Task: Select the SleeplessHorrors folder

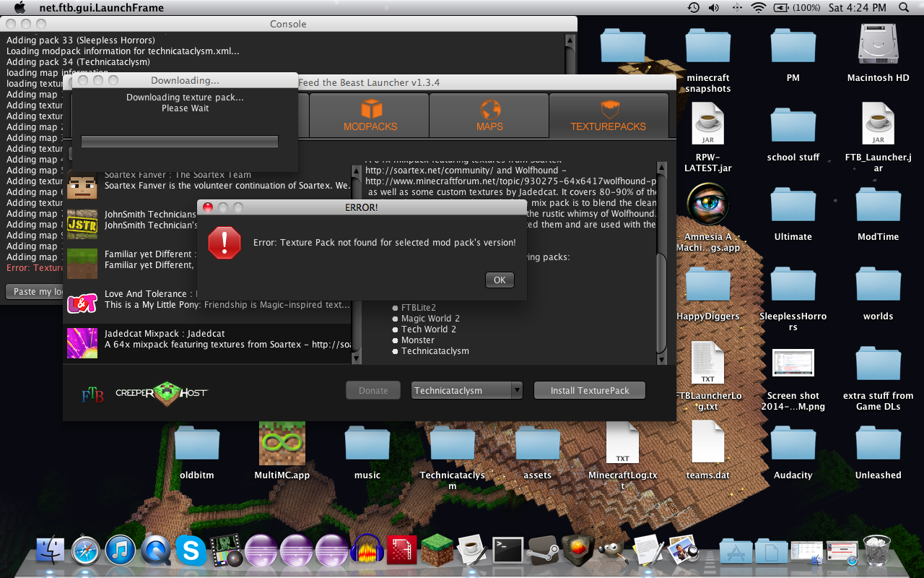Action: [793, 284]
